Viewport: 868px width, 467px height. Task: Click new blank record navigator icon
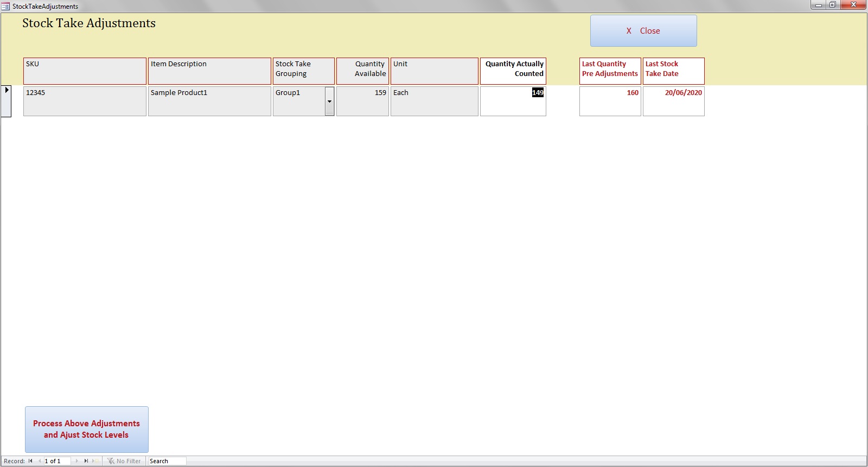[95, 461]
